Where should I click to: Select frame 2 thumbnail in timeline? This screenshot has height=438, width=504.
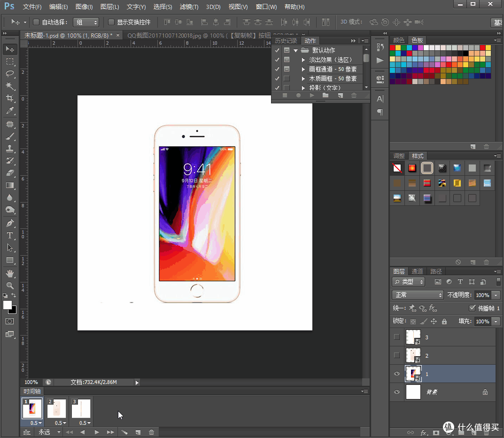pos(56,408)
